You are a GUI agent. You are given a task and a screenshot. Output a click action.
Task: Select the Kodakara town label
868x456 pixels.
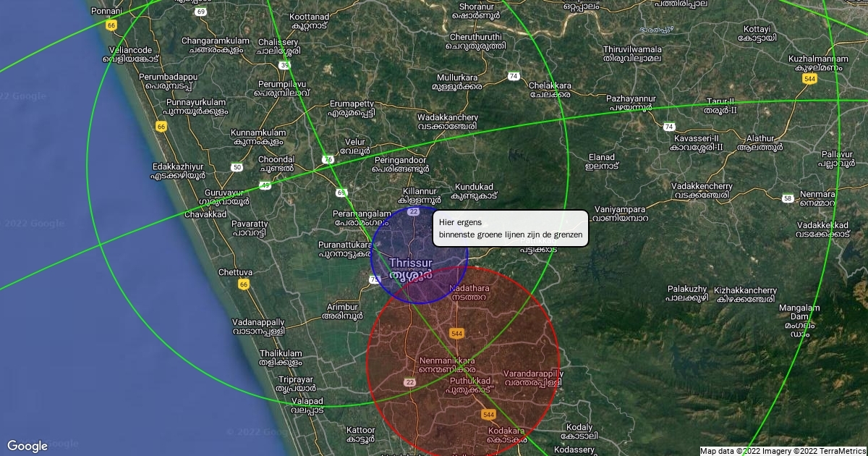pyautogui.click(x=506, y=435)
